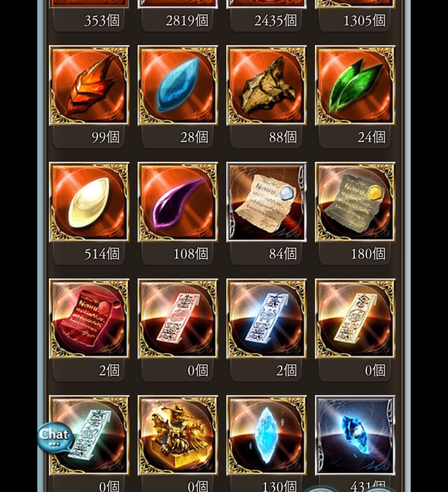
Task: Select the gold-glow talisman tablet item
Action: coord(355,319)
